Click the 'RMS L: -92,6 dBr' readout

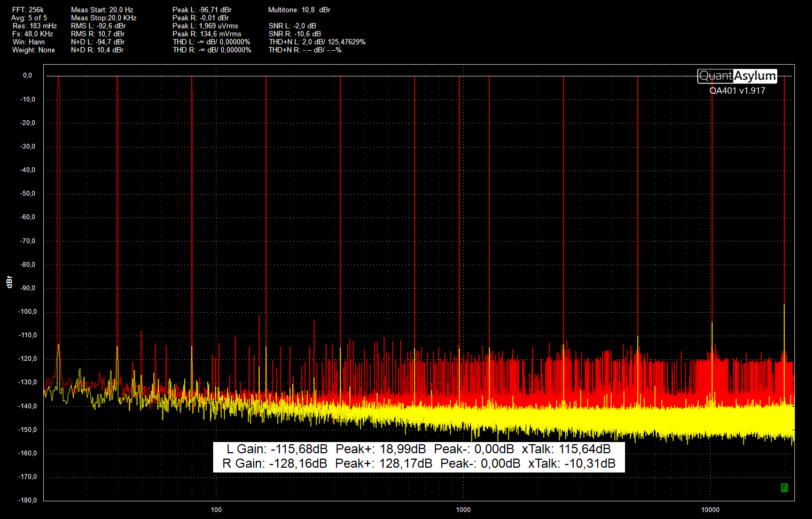coord(98,26)
